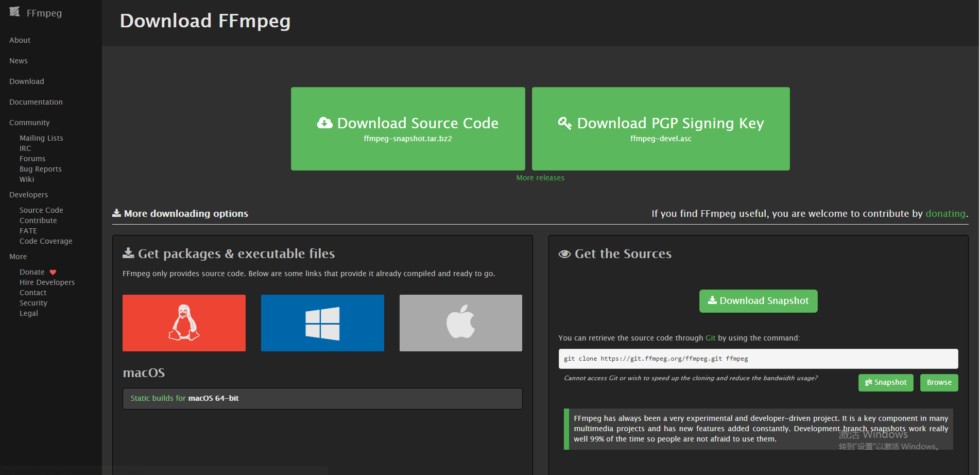Open the More releases link
The image size is (980, 475).
[x=540, y=178]
